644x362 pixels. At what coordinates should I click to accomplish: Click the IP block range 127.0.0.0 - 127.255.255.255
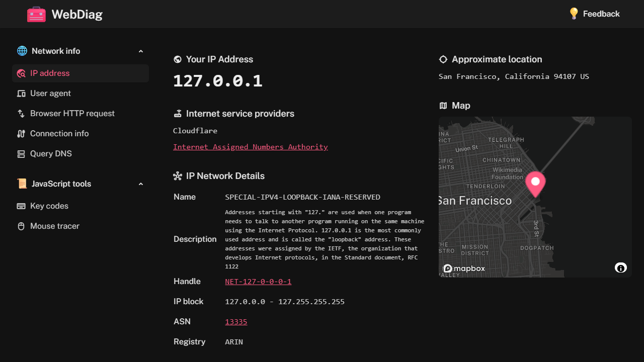tap(285, 302)
